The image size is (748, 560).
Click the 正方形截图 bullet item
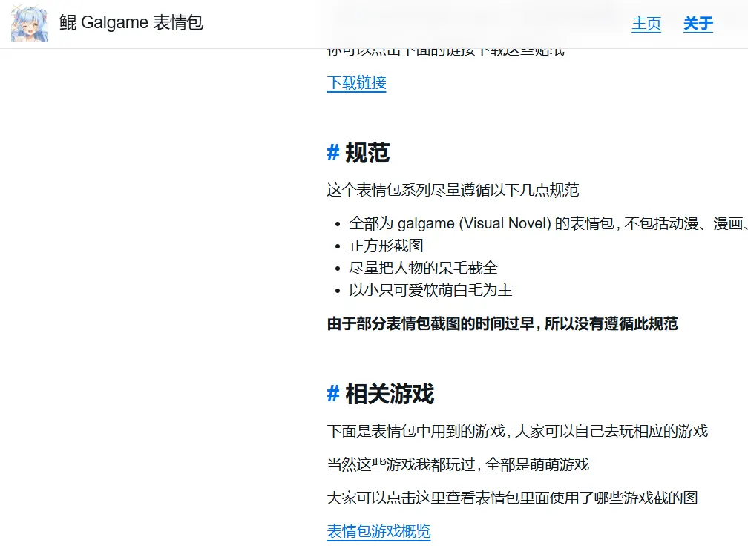(x=386, y=246)
